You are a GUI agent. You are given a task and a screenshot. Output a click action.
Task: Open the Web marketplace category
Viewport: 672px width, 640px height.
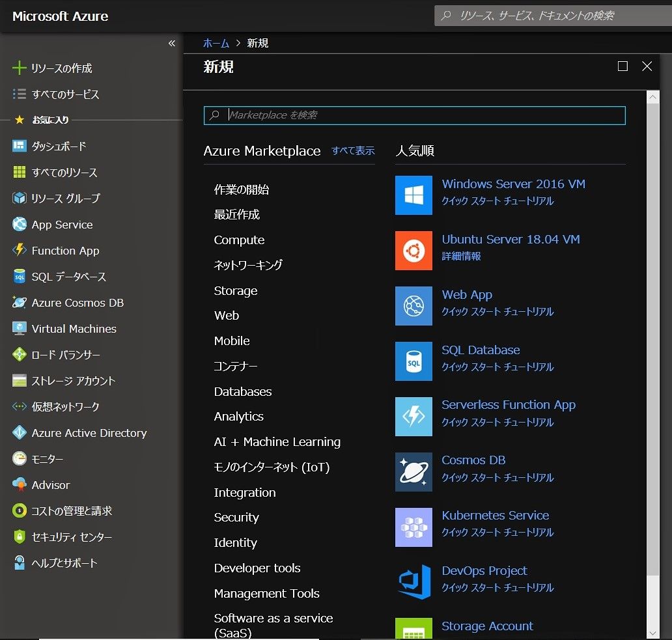point(227,315)
